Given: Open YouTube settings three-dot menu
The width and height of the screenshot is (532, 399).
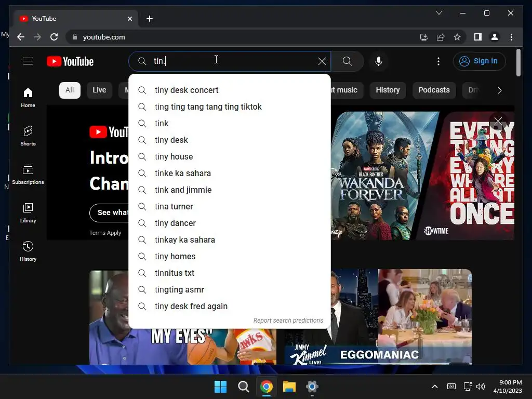Looking at the screenshot, I should point(438,61).
